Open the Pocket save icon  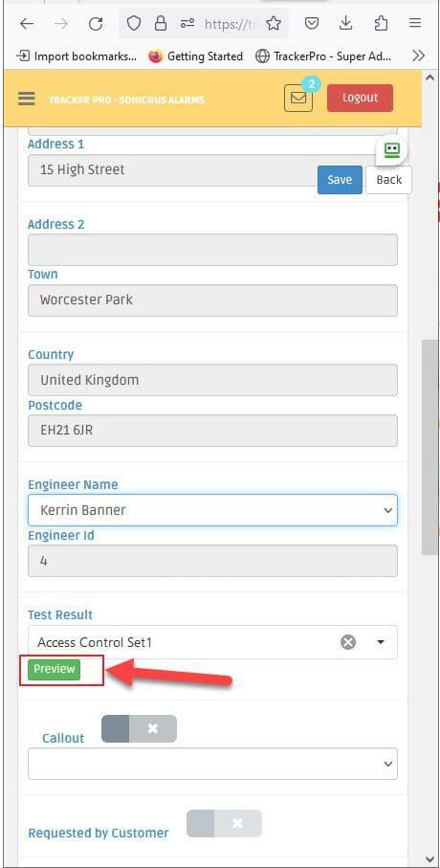coord(312,23)
